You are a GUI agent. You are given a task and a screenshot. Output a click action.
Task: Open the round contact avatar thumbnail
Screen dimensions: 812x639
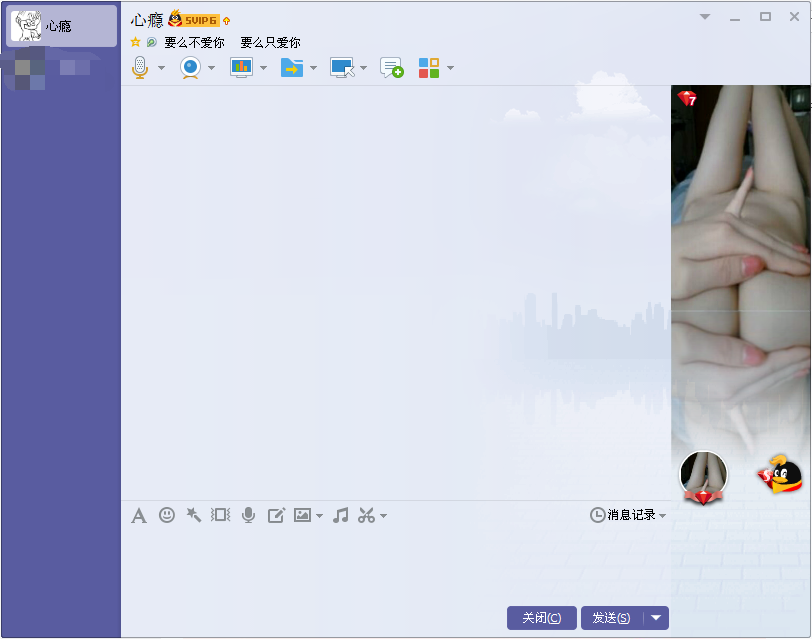pyautogui.click(x=703, y=476)
